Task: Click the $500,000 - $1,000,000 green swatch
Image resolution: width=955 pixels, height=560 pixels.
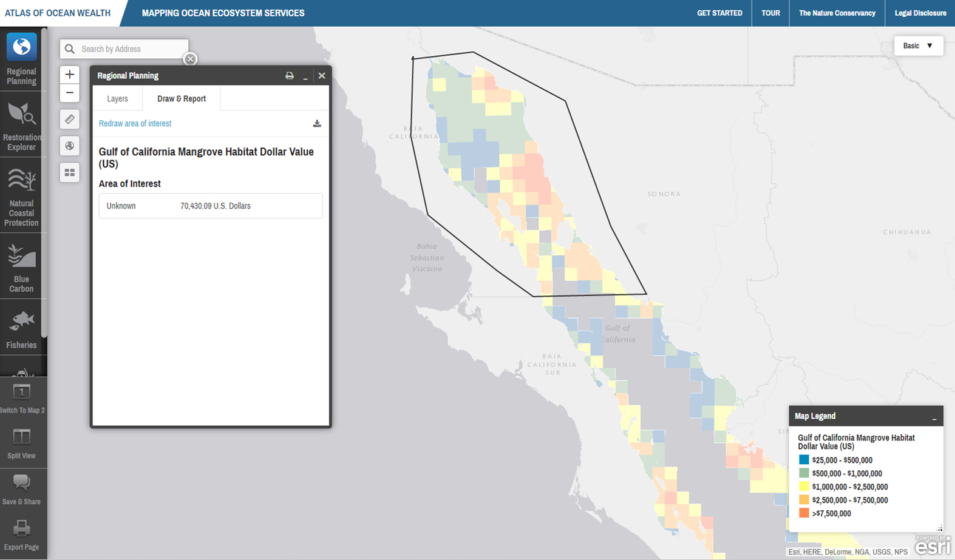Action: 804,473
